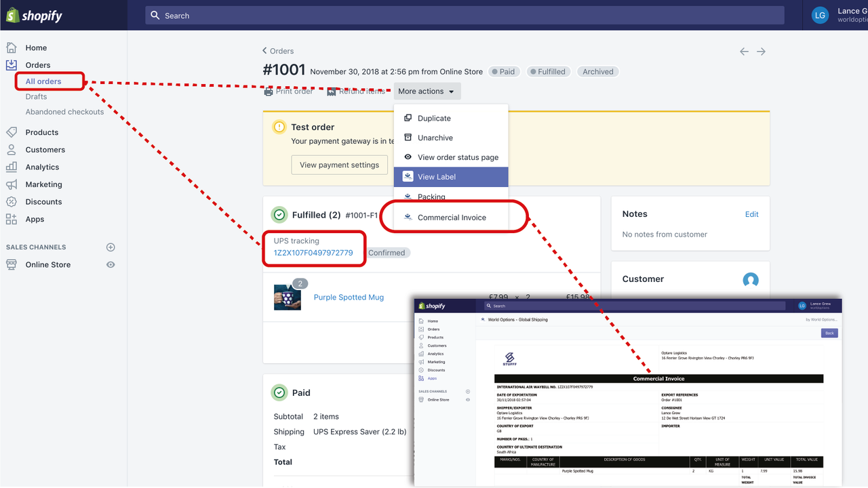Open Apps in the main sidebar
The width and height of the screenshot is (868, 488).
(35, 219)
